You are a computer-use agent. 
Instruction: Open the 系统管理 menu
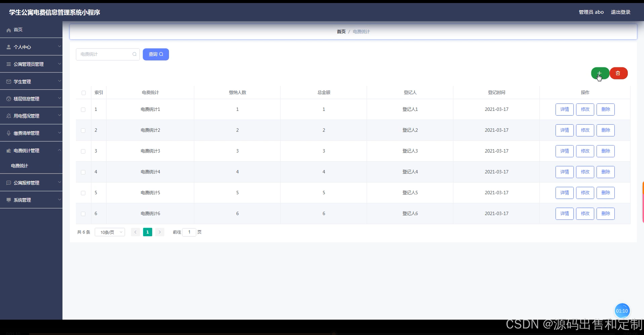click(31, 200)
